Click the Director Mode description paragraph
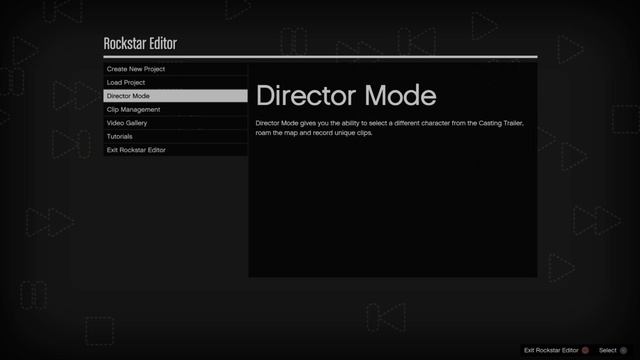The width and height of the screenshot is (640, 360). (389, 128)
